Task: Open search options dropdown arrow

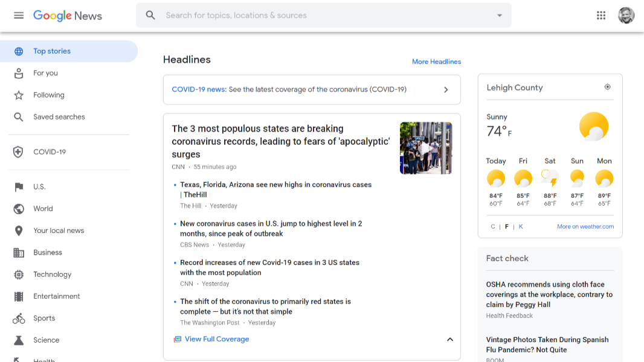Action: (500, 16)
